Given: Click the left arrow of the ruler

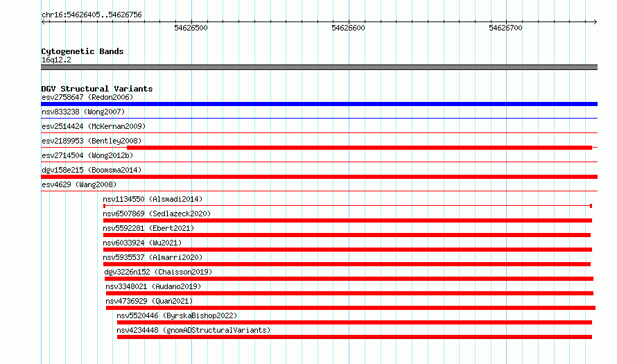Looking at the screenshot, I should 43,21.
